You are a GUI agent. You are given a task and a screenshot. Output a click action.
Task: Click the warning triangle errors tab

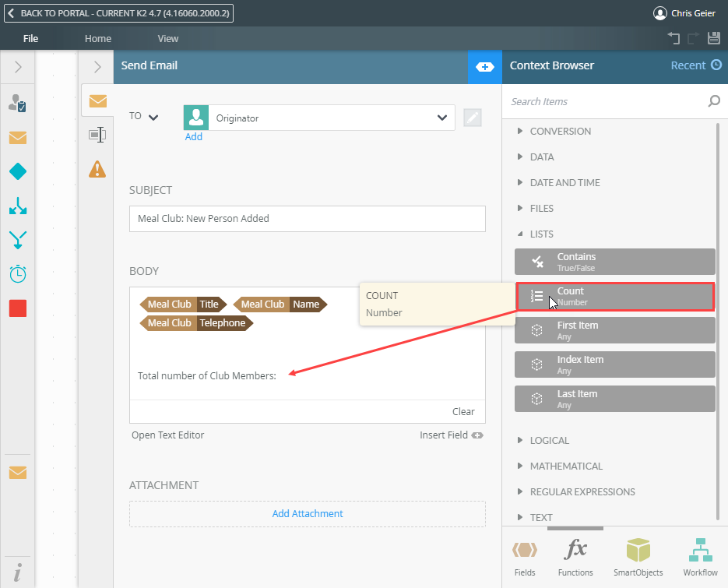pyautogui.click(x=97, y=168)
